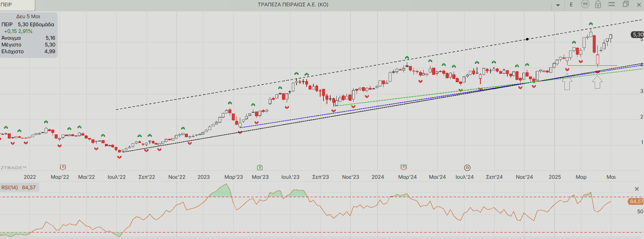
Task: Toggle the chart lock icon
Action: tap(598, 4)
